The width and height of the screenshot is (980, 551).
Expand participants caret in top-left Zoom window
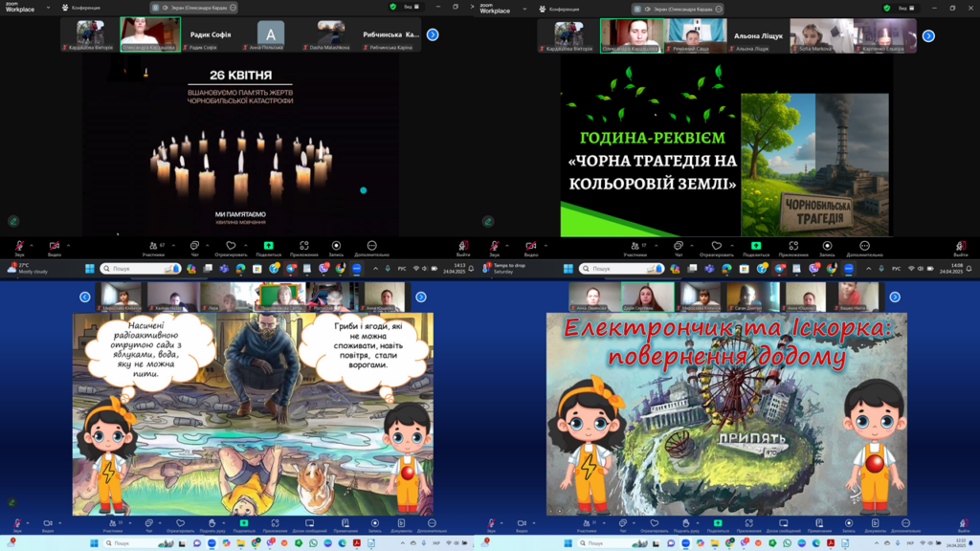click(x=173, y=245)
